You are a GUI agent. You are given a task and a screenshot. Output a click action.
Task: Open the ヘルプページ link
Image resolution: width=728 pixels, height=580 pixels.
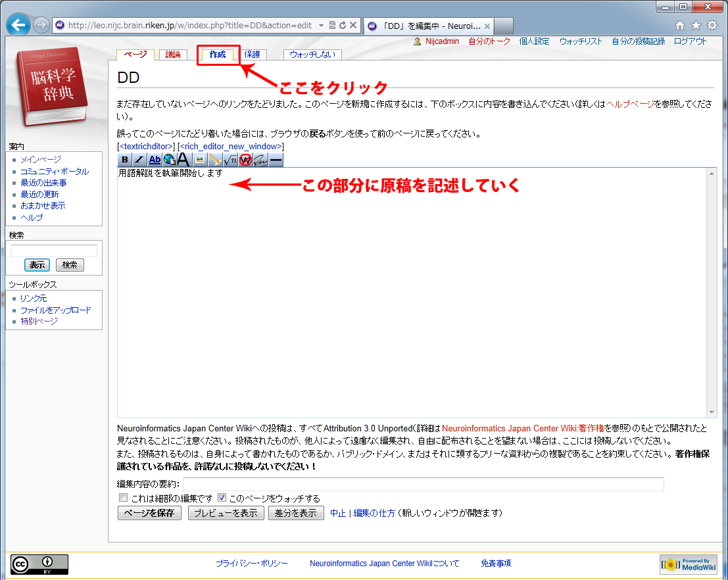(631, 105)
